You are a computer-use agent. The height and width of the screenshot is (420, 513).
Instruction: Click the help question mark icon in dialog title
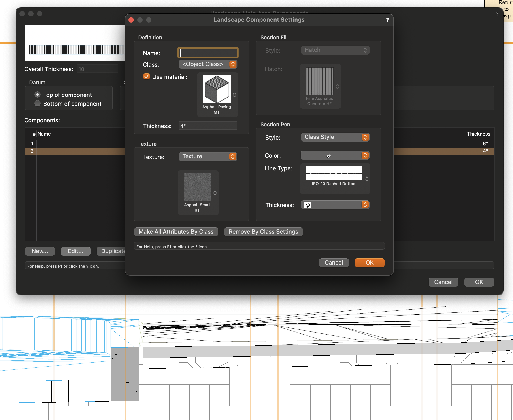[387, 20]
